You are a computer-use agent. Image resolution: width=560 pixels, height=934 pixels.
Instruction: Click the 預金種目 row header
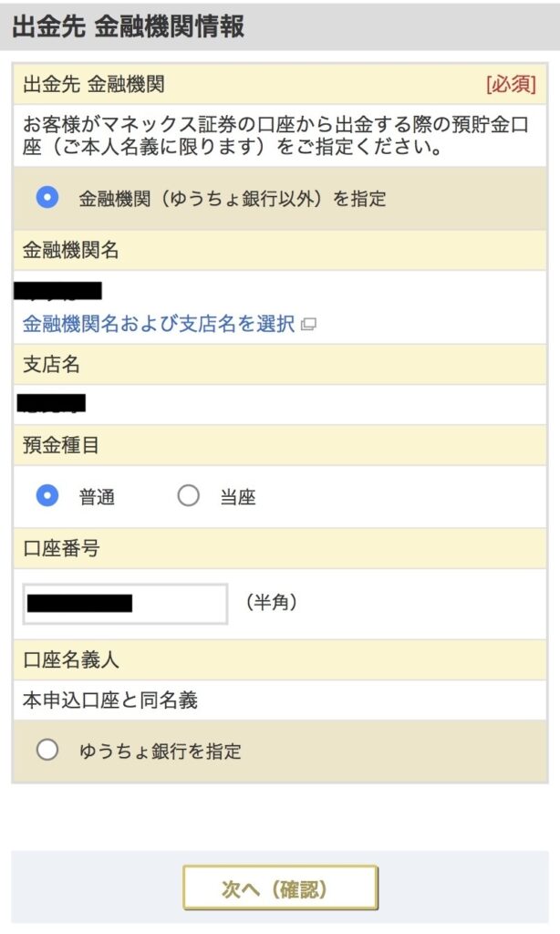(62, 446)
